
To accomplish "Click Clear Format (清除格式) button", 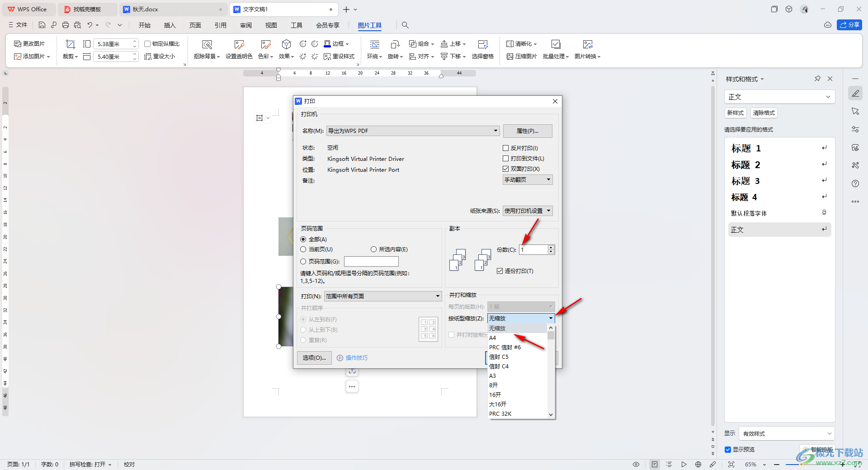I will (x=764, y=113).
